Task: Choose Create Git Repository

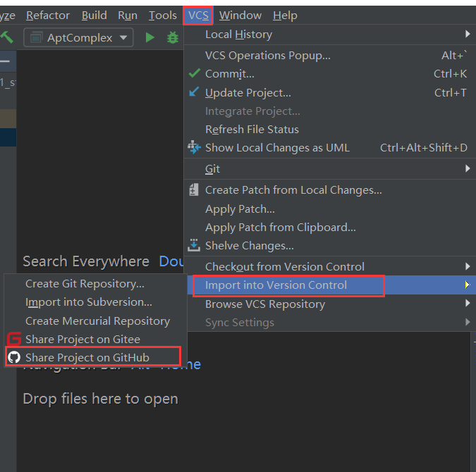Action: click(x=96, y=284)
